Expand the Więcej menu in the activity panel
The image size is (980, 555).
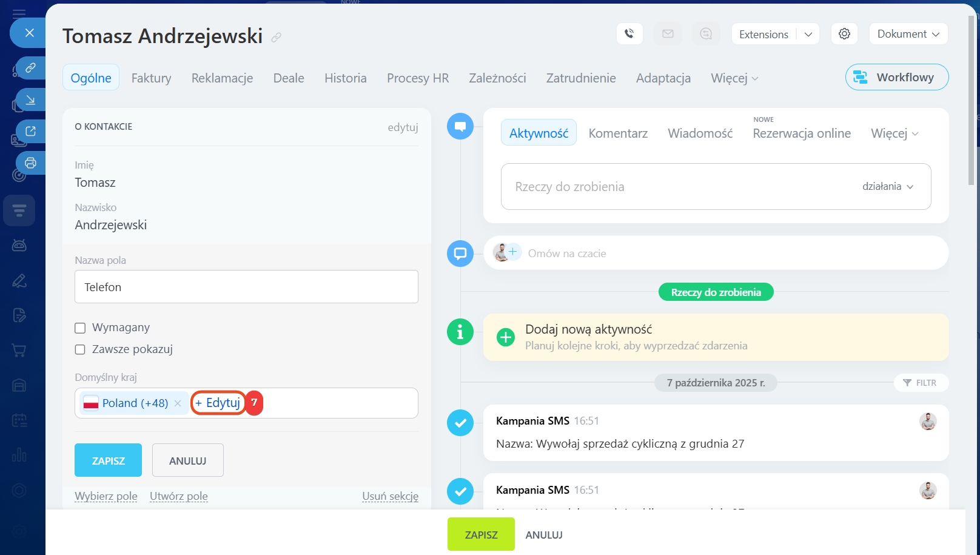(x=894, y=133)
